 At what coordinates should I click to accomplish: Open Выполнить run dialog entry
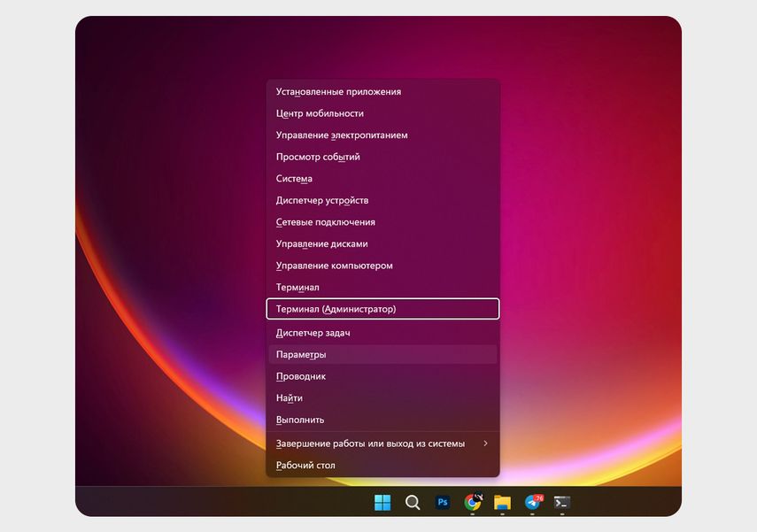pyautogui.click(x=382, y=420)
